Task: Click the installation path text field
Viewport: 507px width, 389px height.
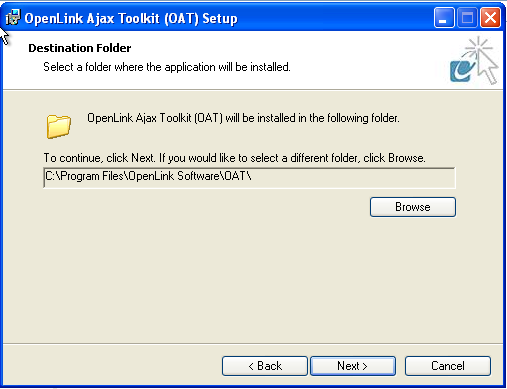Action: click(x=249, y=178)
